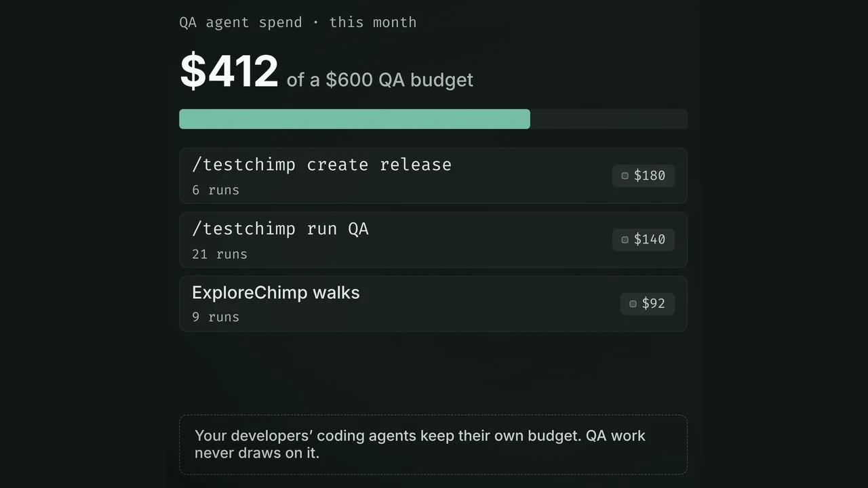This screenshot has width=868, height=488.
Task: Select the $180 cost badge
Action: coord(644,176)
